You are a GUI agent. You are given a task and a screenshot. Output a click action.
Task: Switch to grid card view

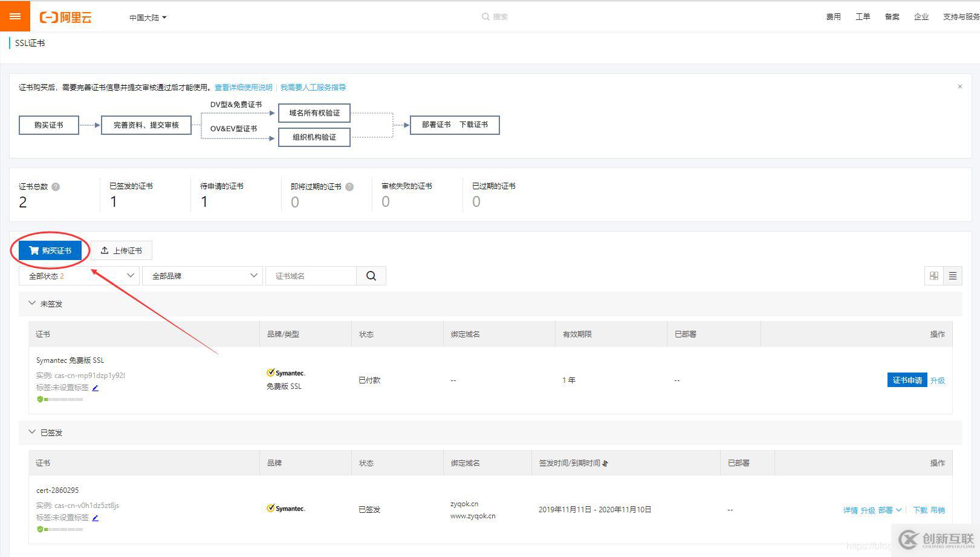[x=934, y=276]
